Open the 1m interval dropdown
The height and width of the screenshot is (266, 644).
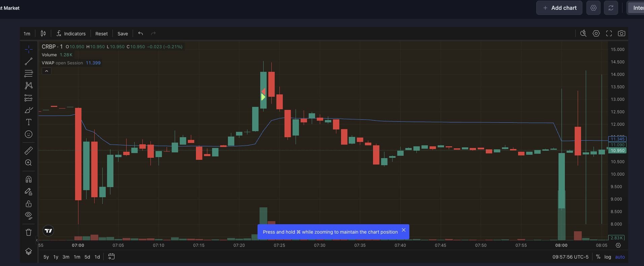tap(27, 34)
